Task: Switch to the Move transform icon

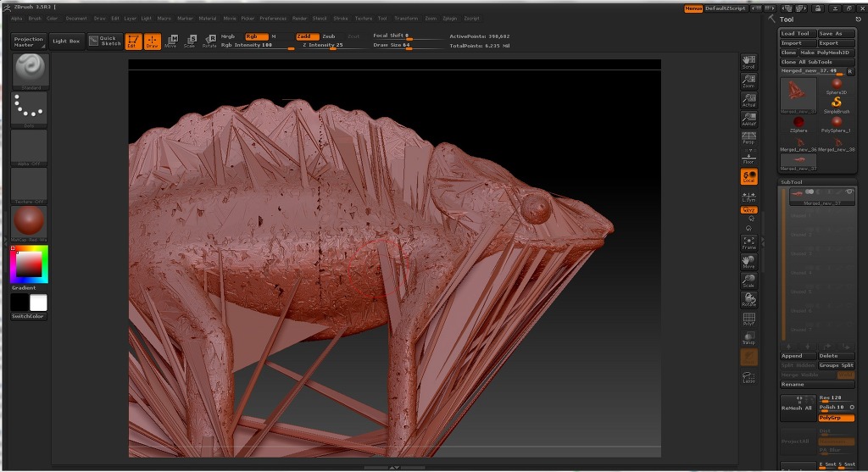Action: coord(171,41)
